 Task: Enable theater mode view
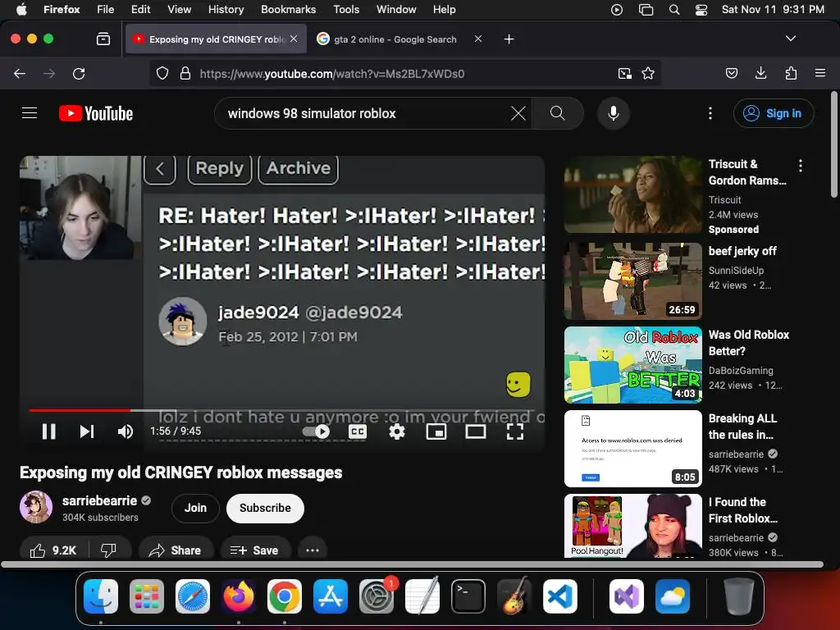point(475,431)
